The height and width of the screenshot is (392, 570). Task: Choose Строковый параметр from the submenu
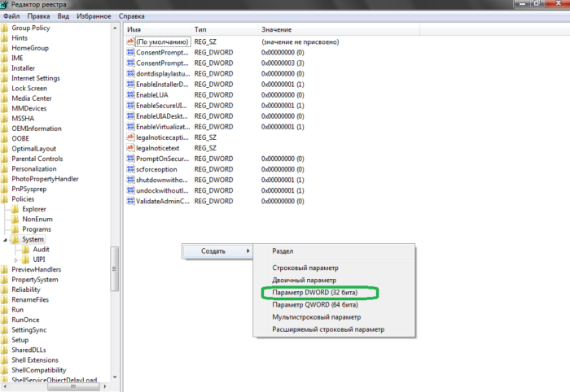click(305, 268)
